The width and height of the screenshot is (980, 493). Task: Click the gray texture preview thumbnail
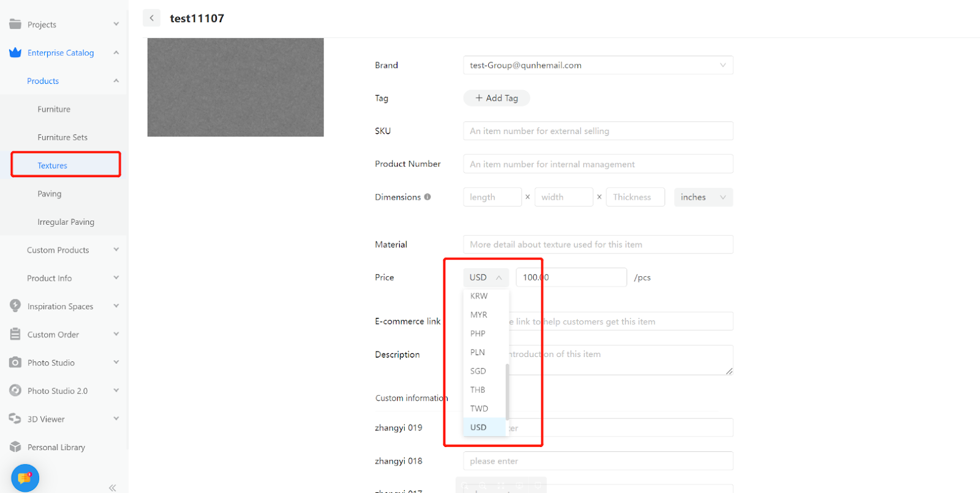pos(236,88)
